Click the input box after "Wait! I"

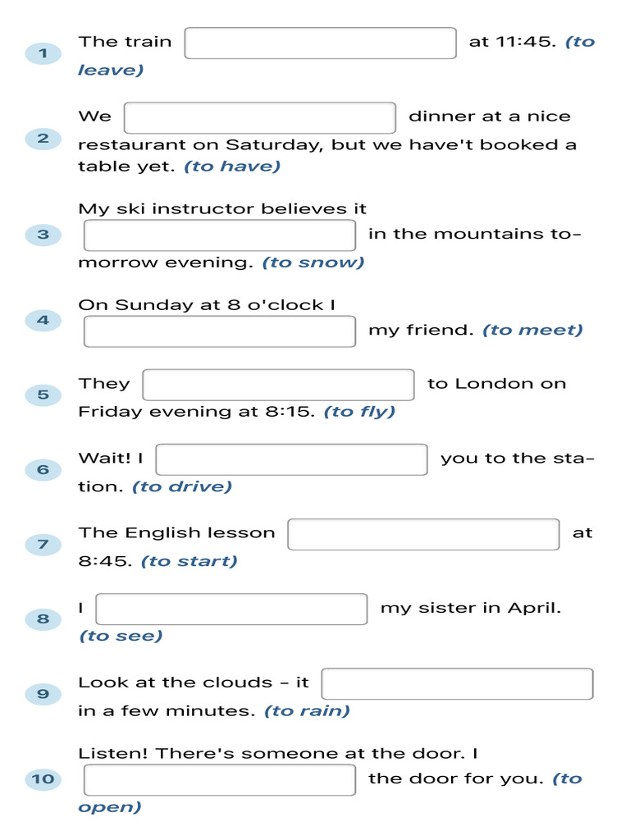(x=291, y=459)
